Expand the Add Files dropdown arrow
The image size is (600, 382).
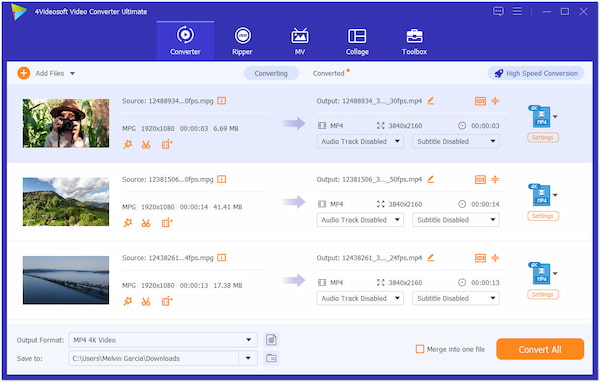(72, 73)
